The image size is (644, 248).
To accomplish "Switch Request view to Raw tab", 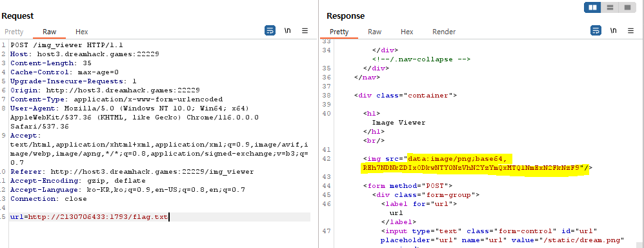I will point(49,32).
